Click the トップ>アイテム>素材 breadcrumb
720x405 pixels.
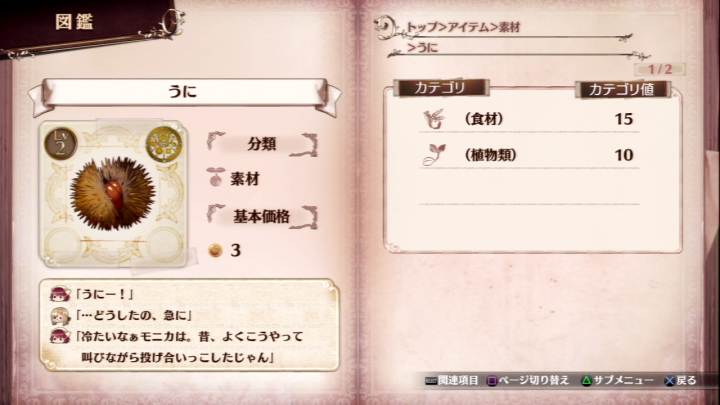pos(464,28)
